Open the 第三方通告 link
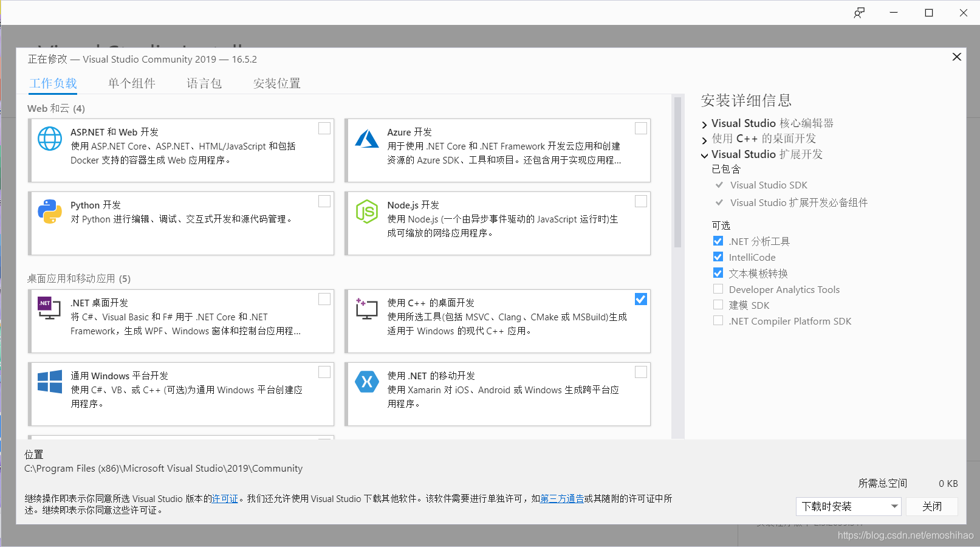 click(562, 498)
